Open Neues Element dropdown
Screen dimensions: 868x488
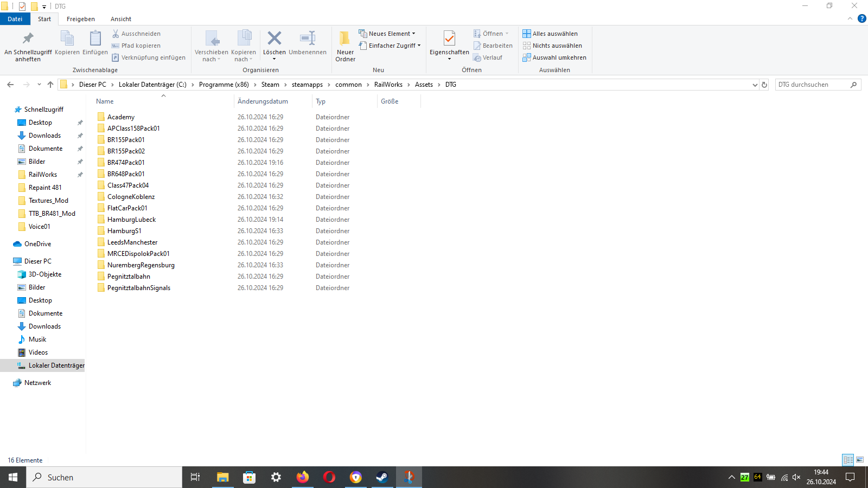(x=387, y=34)
